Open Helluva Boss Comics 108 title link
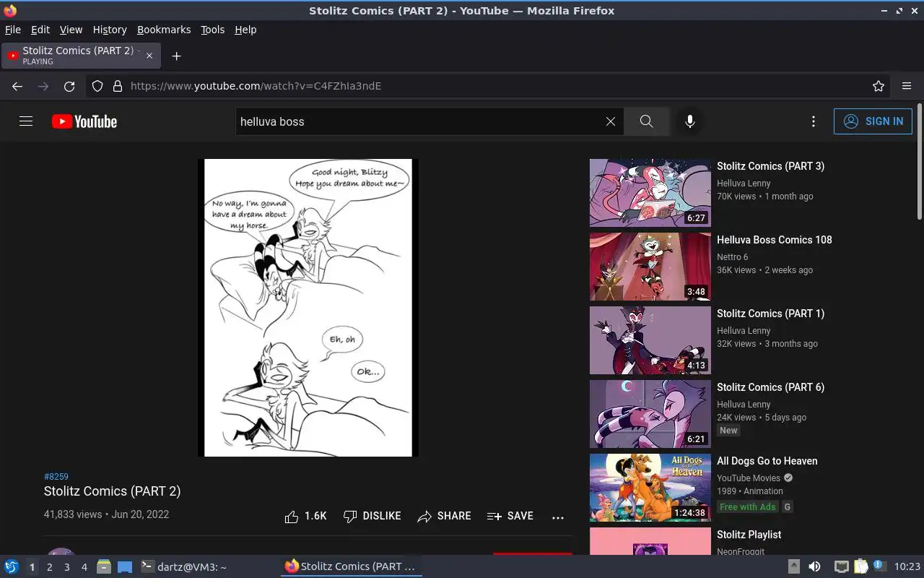The height and width of the screenshot is (578, 924). [774, 240]
